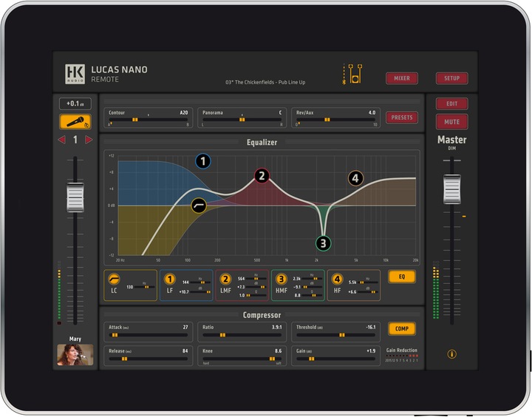Viewport: 532px width, 417px height.
Task: Click preset name '03* The Chickenfields - Pub Line Up'
Action: [x=265, y=82]
